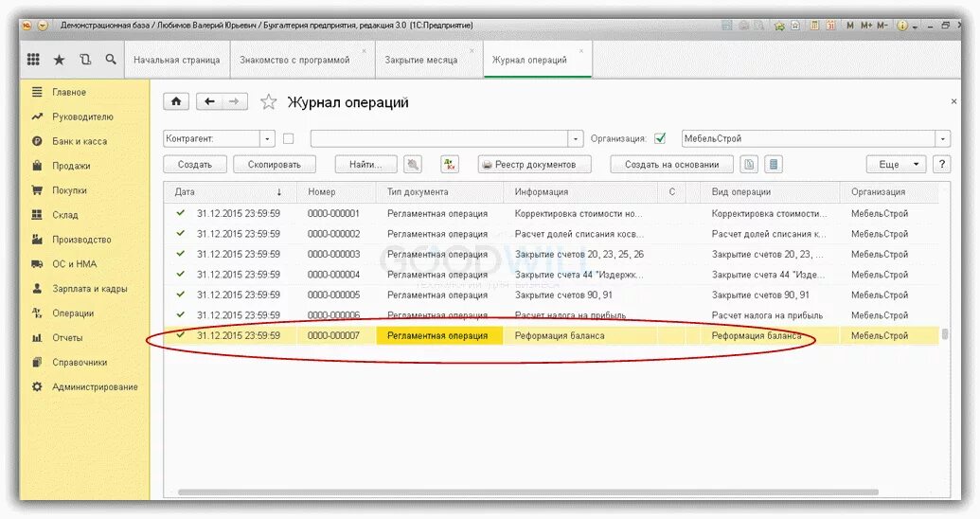The height and width of the screenshot is (519, 980).
Task: Navigate back with left arrow
Action: click(x=209, y=101)
